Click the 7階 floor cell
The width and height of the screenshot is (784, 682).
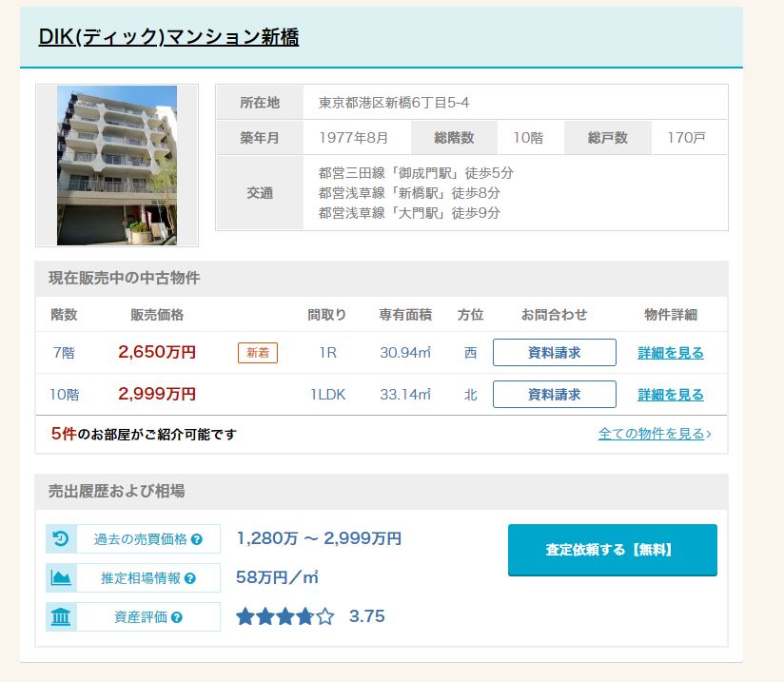(64, 353)
